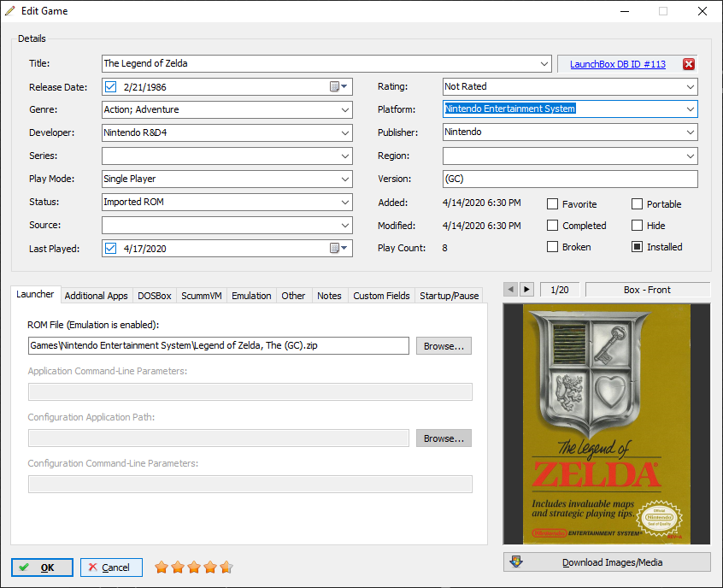Set rating to four stars
This screenshot has width=723, height=588.
point(210,567)
